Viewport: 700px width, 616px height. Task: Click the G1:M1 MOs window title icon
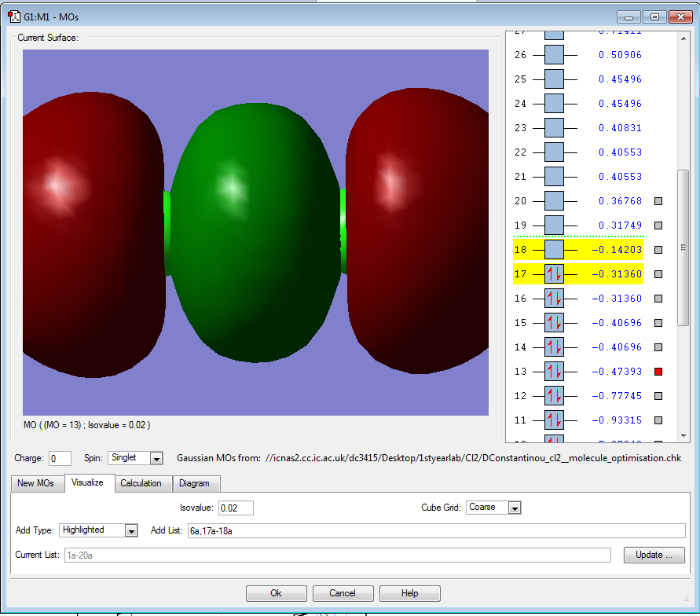tap(14, 16)
